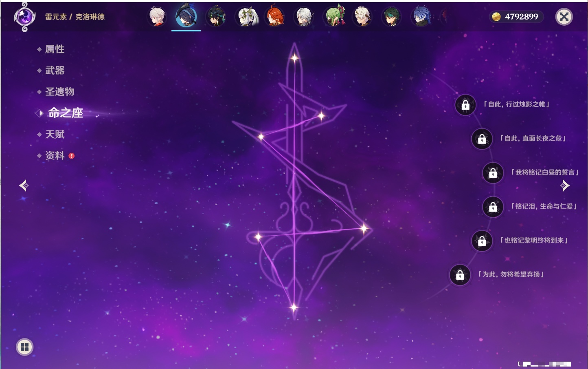Open the 天赋 talents page
Screen dimensions: 588x369
click(x=55, y=134)
